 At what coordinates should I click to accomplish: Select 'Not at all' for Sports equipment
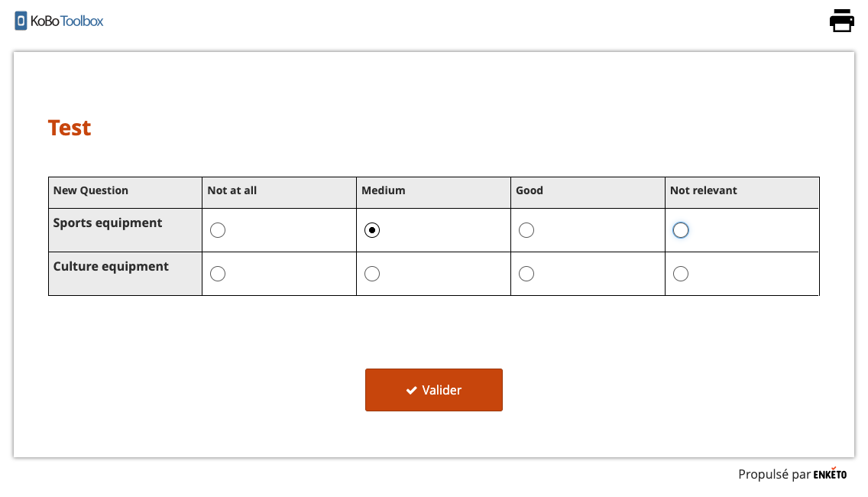tap(218, 230)
